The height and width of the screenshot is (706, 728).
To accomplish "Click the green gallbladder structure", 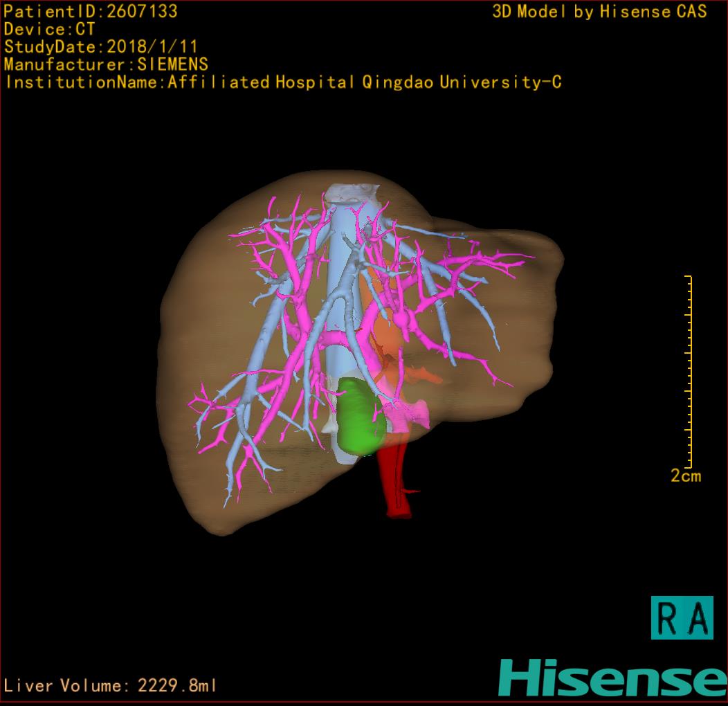I will (359, 419).
